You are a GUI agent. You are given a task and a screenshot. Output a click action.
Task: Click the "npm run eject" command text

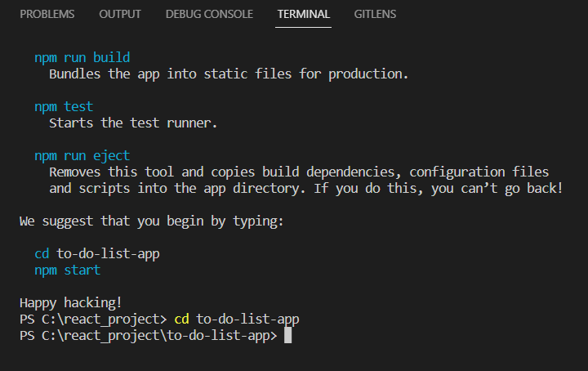click(x=82, y=156)
